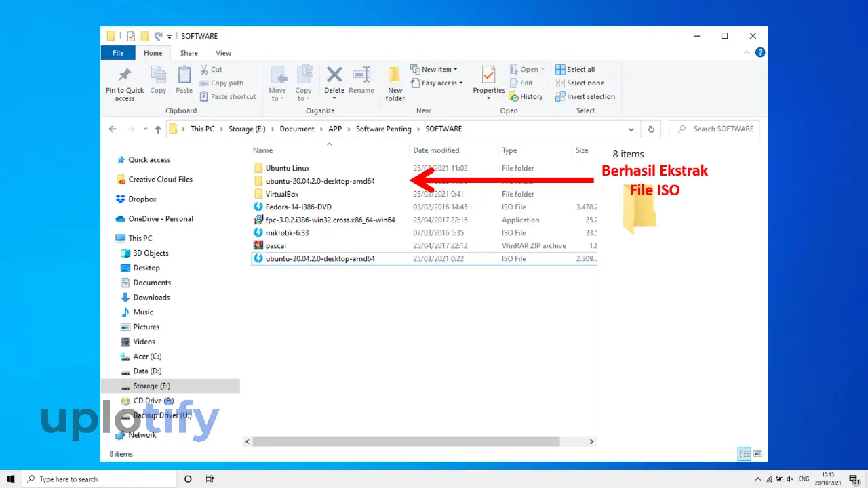Sort by Name column header

pyautogui.click(x=262, y=150)
